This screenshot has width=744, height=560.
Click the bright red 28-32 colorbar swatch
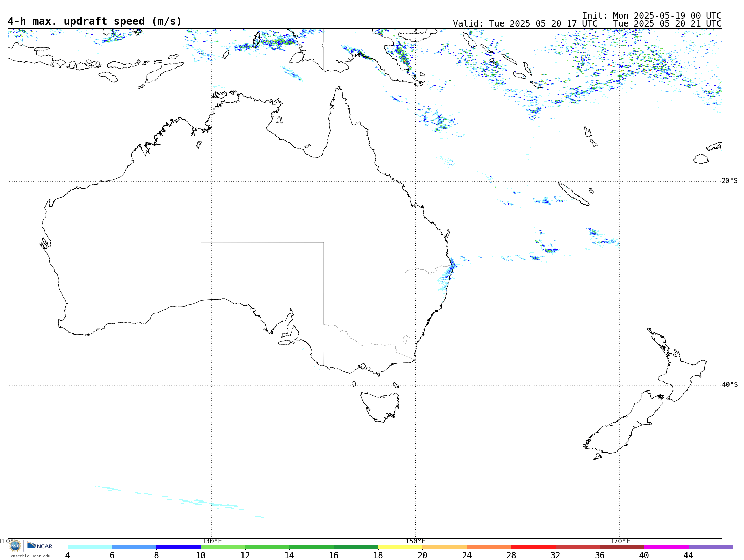click(534, 547)
